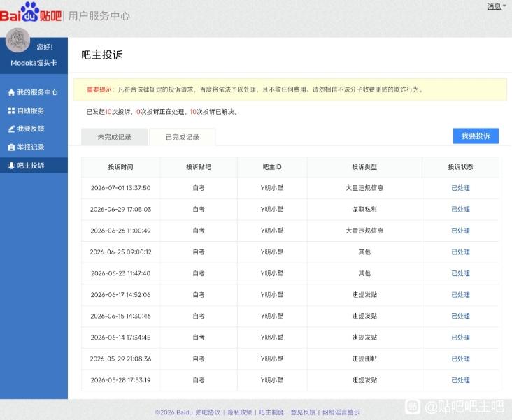The height and width of the screenshot is (420, 512).
Task: Click 大量违规信息 in the 2026-07-01 row
Action: click(364, 188)
